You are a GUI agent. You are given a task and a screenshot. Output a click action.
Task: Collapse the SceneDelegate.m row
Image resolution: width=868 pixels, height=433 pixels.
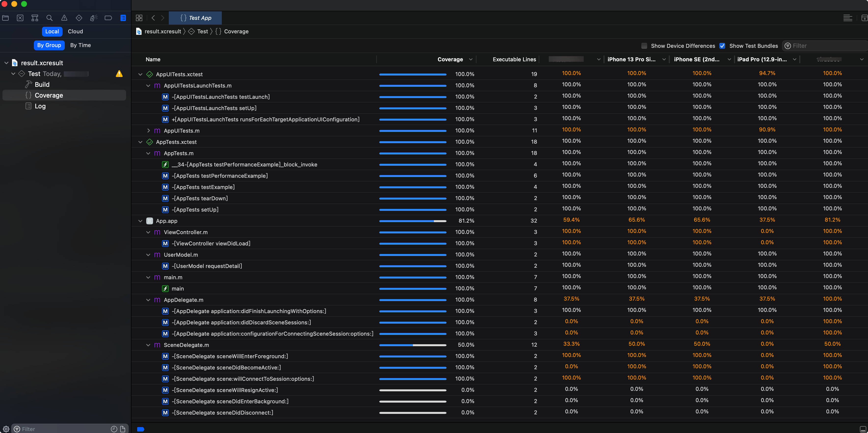tap(148, 345)
